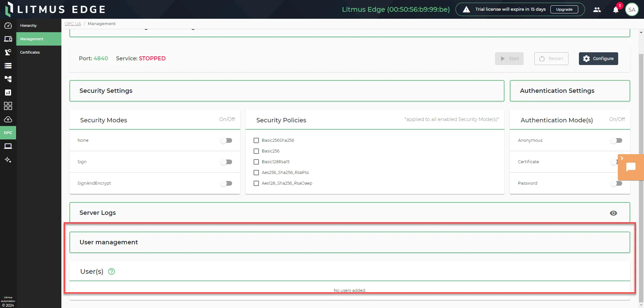Screen dimensions: 644x308
Task: Expand the chat widget chevron arrow
Action: (622, 158)
